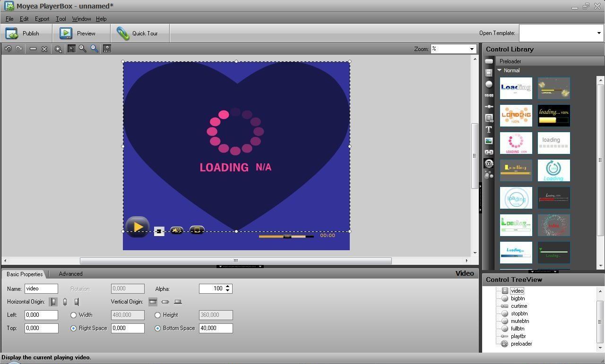Select the zoom out magnifier tool
605x364 pixels.
pos(95,49)
